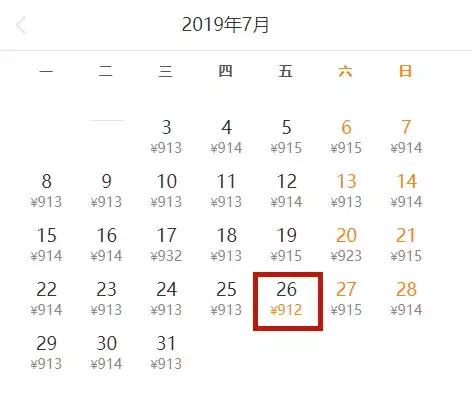
Task: Pick Saturday July 13
Action: [346, 191]
